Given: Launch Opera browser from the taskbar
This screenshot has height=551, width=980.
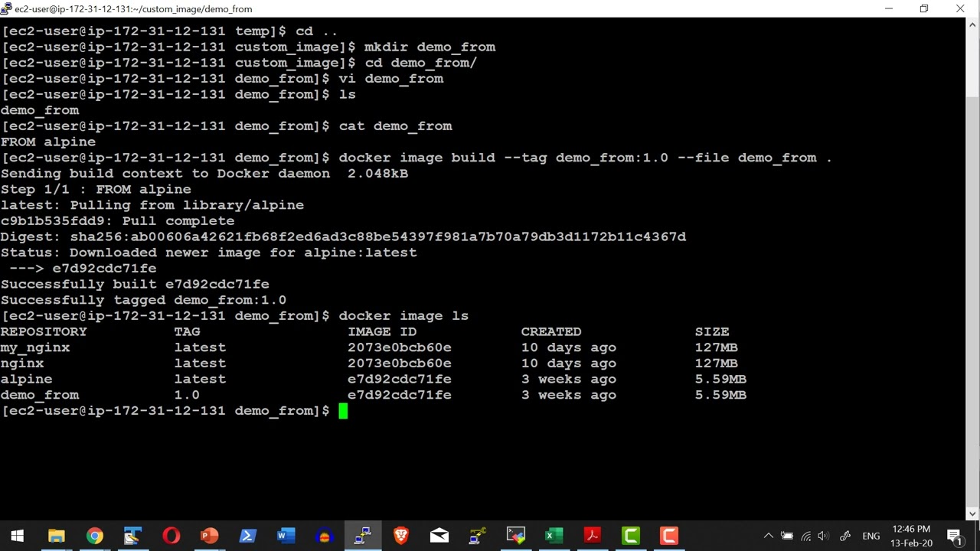Looking at the screenshot, I should [171, 536].
